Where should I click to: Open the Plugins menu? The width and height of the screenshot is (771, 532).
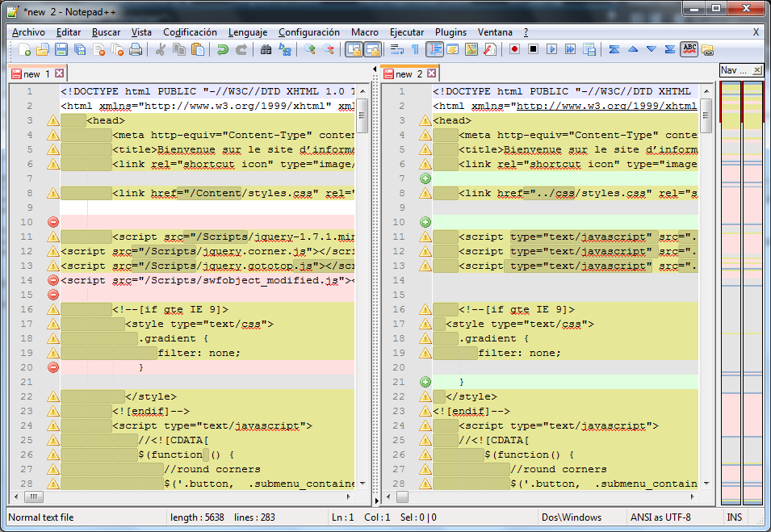tap(451, 32)
